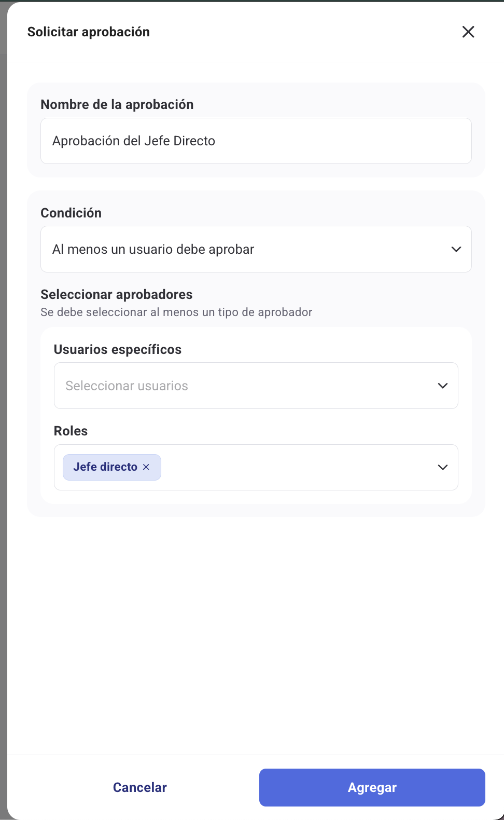Close the Solicitar aprobación dialog
This screenshot has height=820, width=504.
468,32
